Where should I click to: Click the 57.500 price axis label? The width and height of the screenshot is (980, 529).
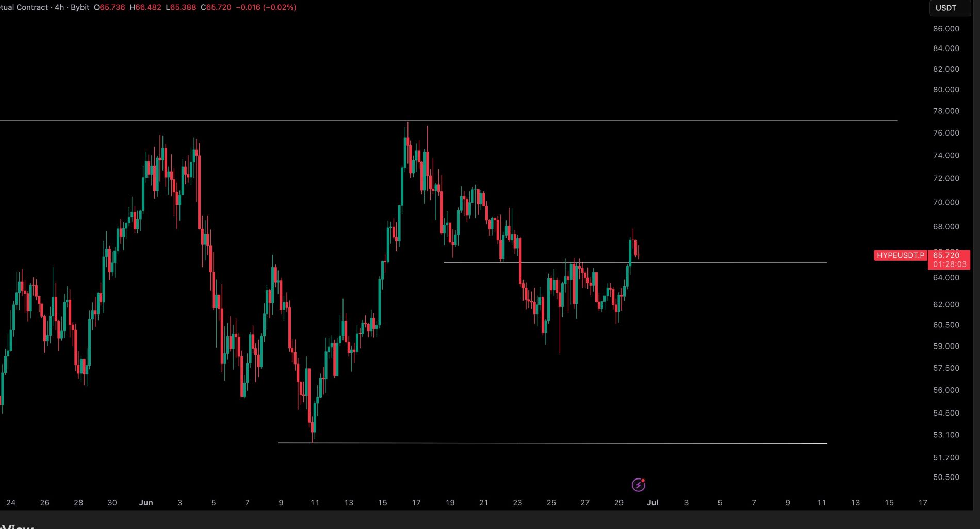click(946, 368)
